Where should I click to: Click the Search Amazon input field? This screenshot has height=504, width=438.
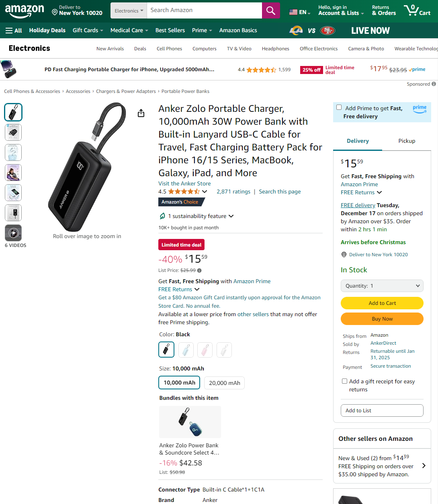[205, 10]
